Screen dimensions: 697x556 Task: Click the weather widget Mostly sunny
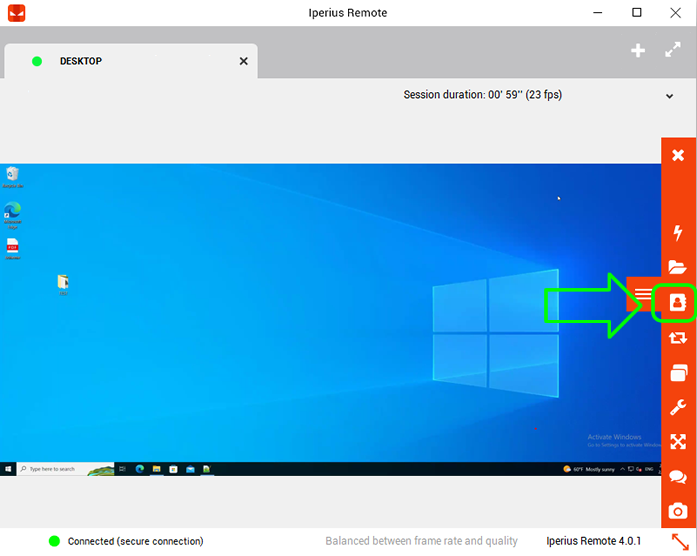589,469
